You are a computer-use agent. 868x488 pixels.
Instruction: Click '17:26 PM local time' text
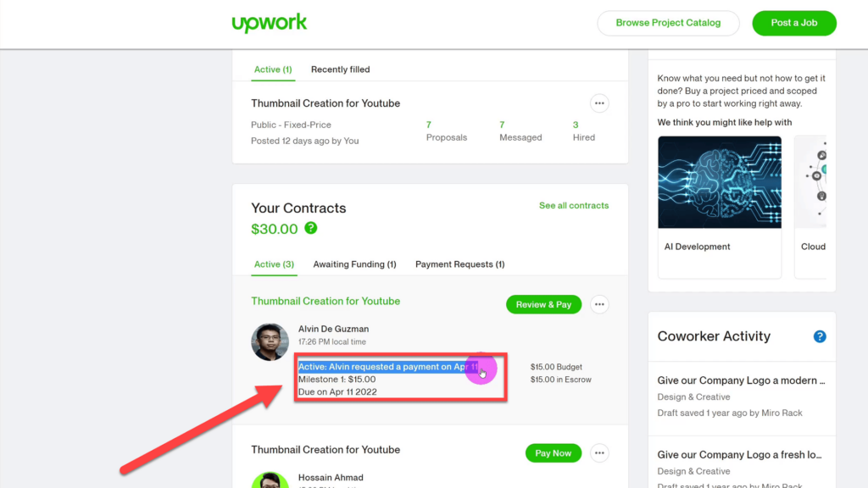[331, 342]
